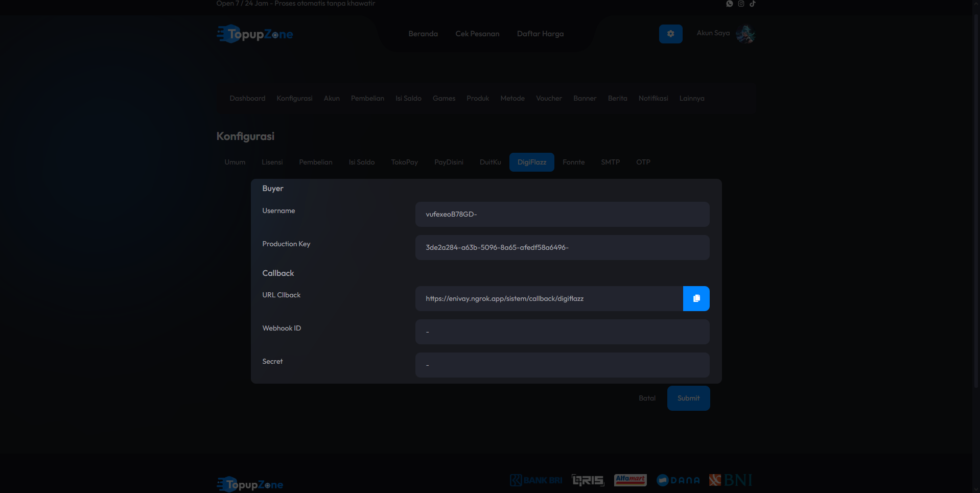Switch to TokoPay configuration tab
The width and height of the screenshot is (980, 493).
tap(405, 162)
